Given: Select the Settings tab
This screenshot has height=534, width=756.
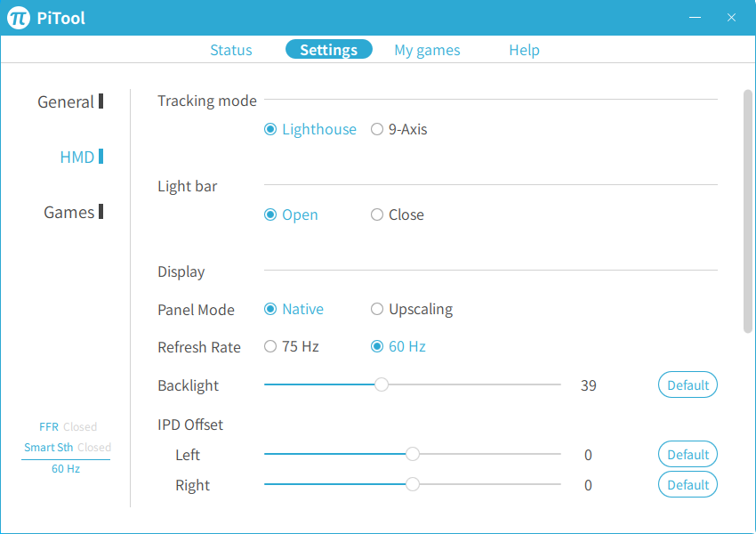Looking at the screenshot, I should (x=329, y=49).
